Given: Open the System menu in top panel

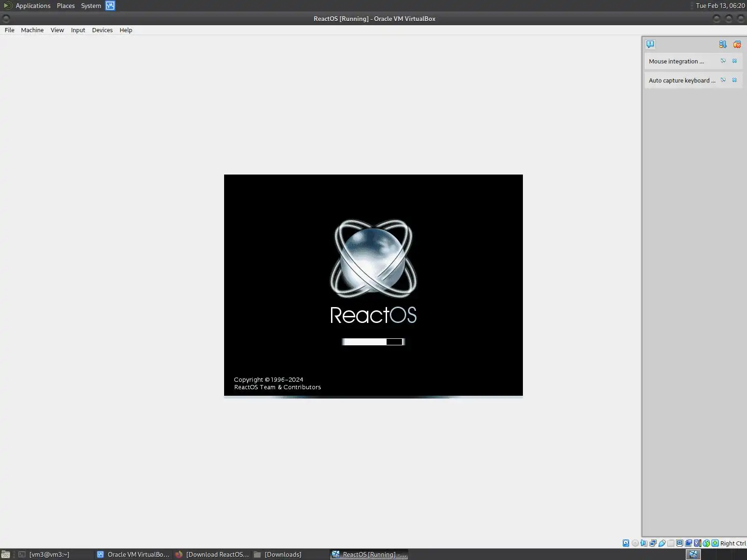Looking at the screenshot, I should pyautogui.click(x=91, y=6).
